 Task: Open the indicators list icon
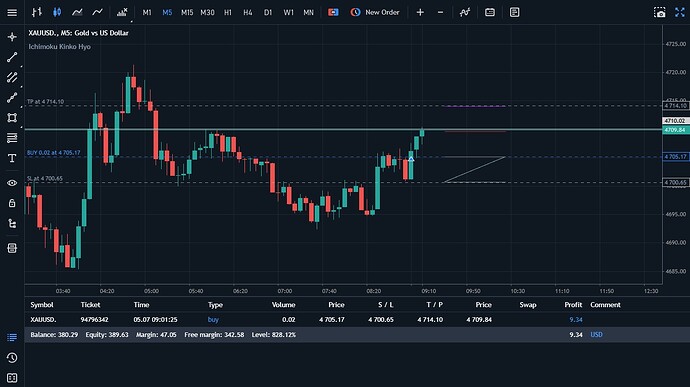pos(122,12)
